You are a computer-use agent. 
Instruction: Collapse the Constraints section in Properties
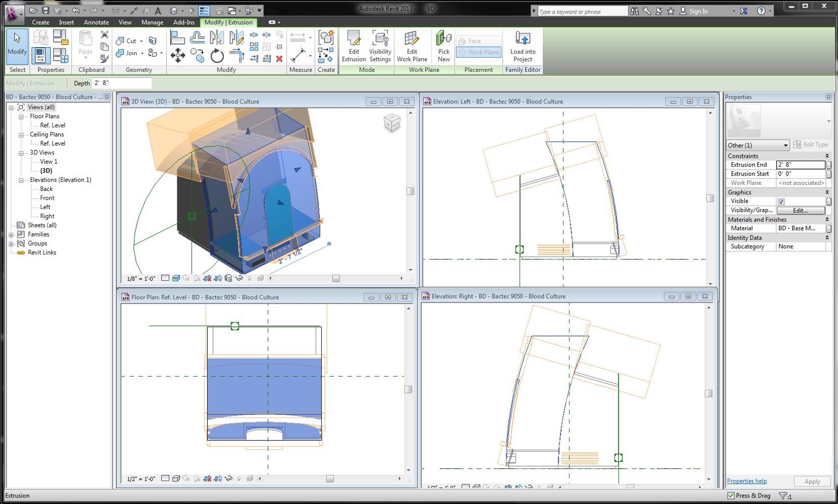[x=827, y=156]
